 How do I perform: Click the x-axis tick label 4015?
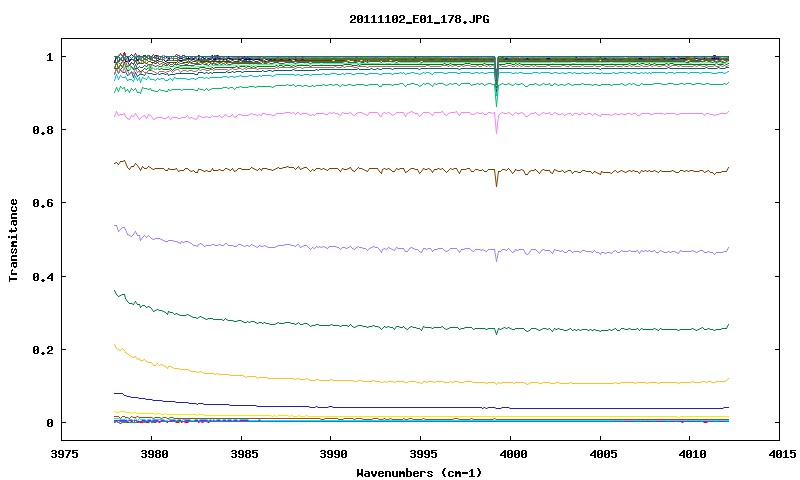coord(782,454)
